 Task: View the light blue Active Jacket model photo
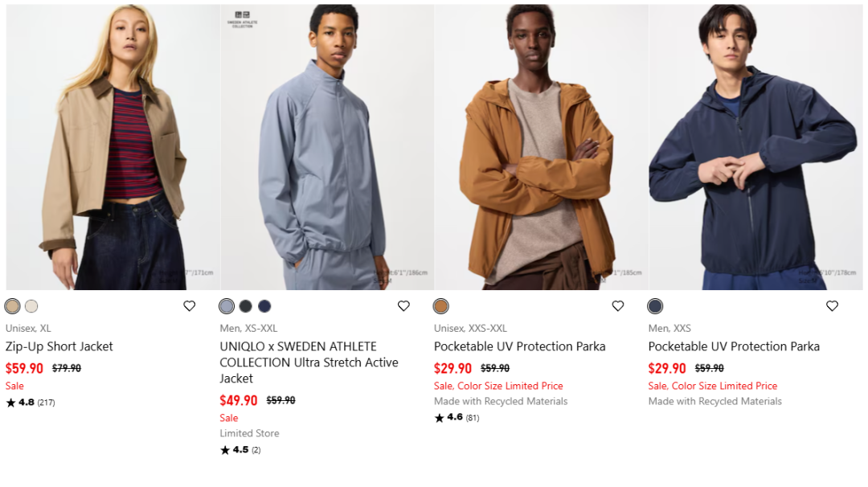click(x=327, y=147)
